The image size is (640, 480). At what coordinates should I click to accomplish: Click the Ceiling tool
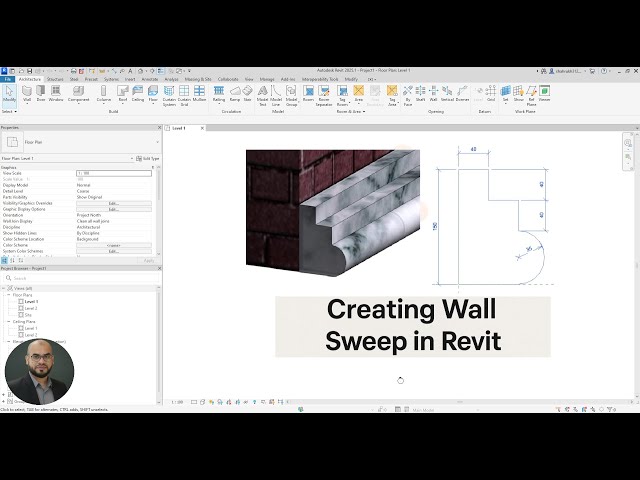point(138,94)
